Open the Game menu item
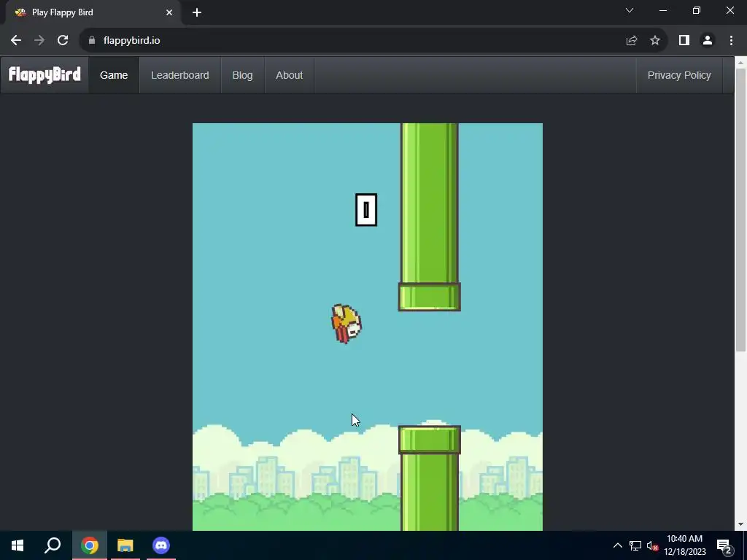Image resolution: width=747 pixels, height=560 pixels. click(x=114, y=75)
